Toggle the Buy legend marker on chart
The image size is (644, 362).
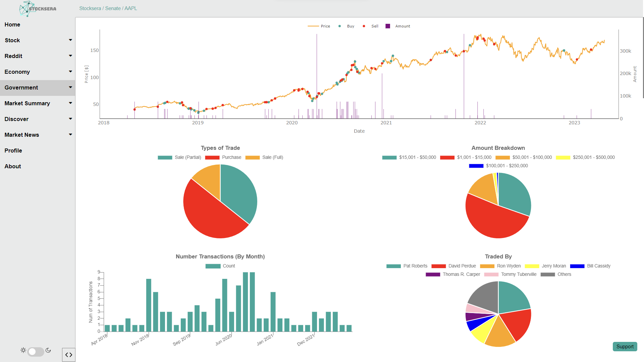coord(340,26)
